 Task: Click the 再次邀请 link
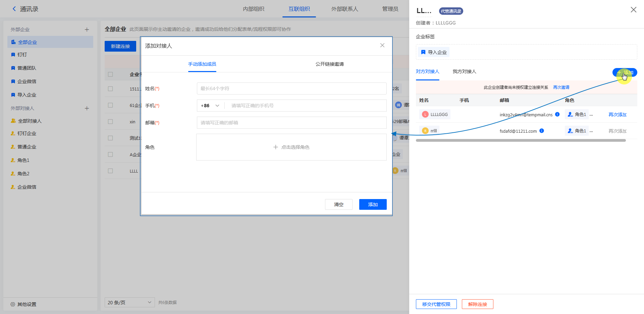(x=561, y=87)
